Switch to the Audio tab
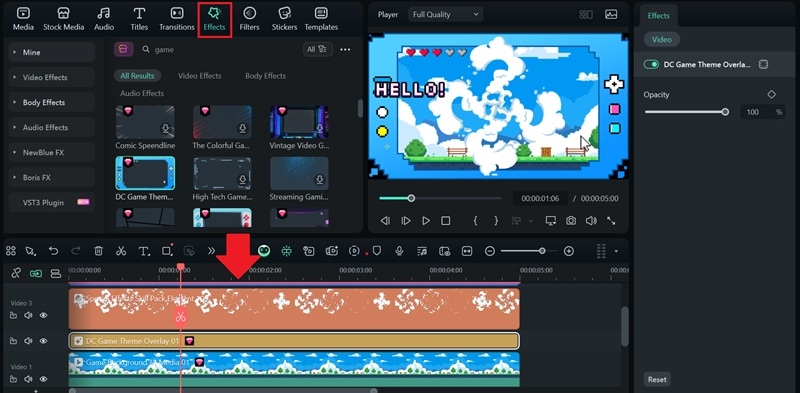The height and width of the screenshot is (393, 800). point(104,19)
